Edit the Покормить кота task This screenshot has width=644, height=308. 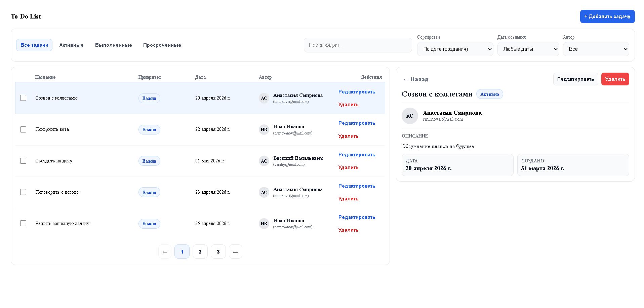pyautogui.click(x=357, y=123)
